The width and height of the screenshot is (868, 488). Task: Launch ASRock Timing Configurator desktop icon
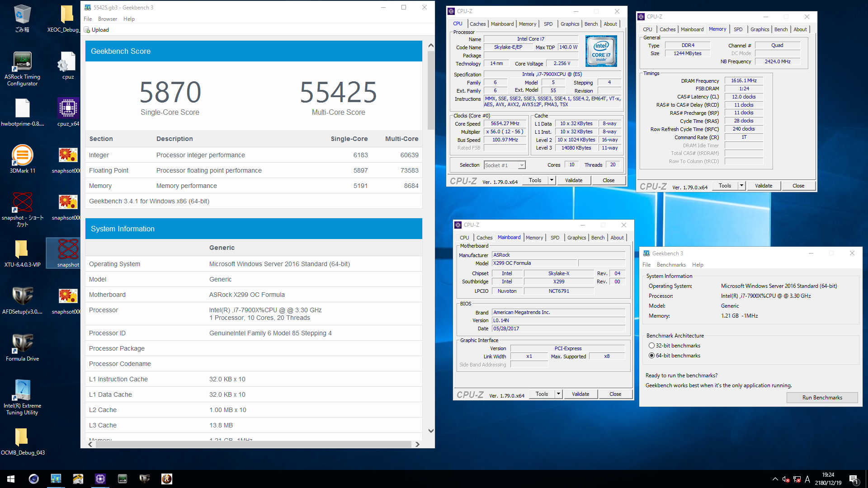click(22, 69)
